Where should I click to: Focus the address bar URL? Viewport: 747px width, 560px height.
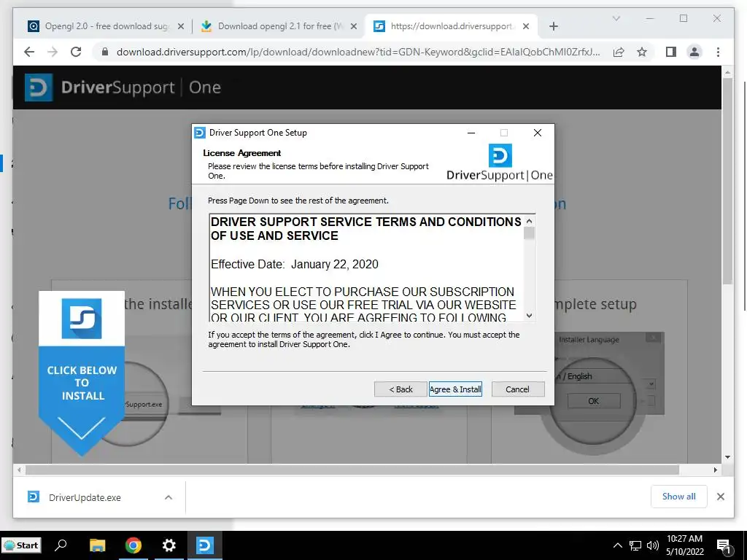[358, 52]
